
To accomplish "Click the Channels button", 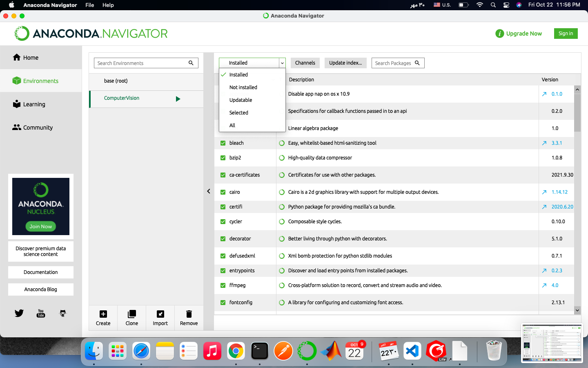I will coord(305,63).
